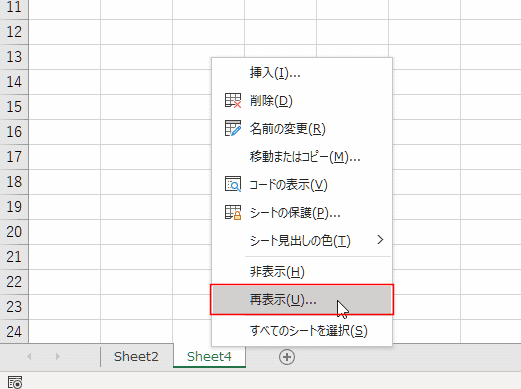
Task: Select the Sheet4 tab
Action: pos(209,357)
